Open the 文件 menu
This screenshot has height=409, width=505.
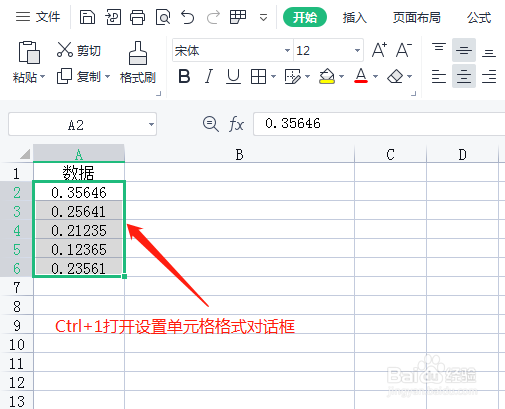(x=38, y=17)
